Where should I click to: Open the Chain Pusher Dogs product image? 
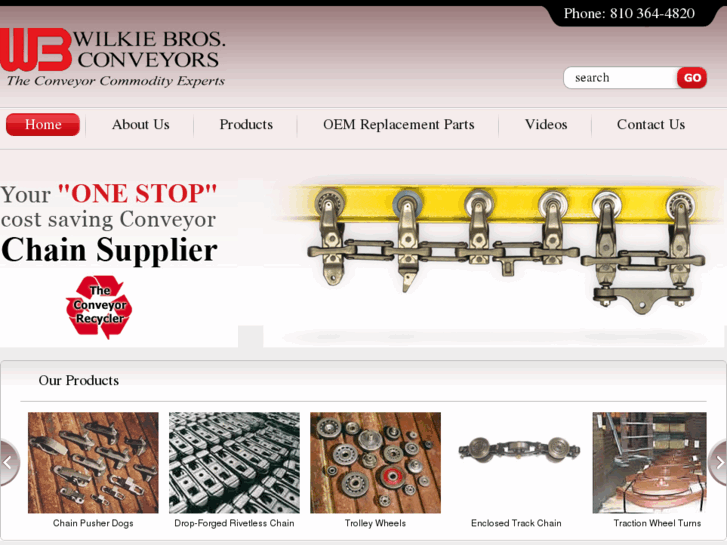(x=93, y=462)
